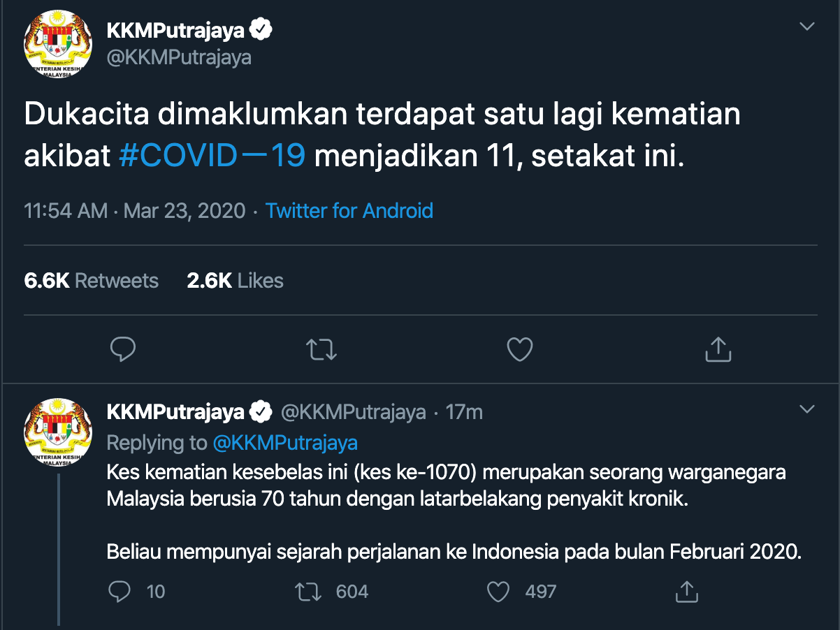Click the Replying to @KKMPutrajaya mention link
The height and width of the screenshot is (630, 840).
pyautogui.click(x=284, y=443)
